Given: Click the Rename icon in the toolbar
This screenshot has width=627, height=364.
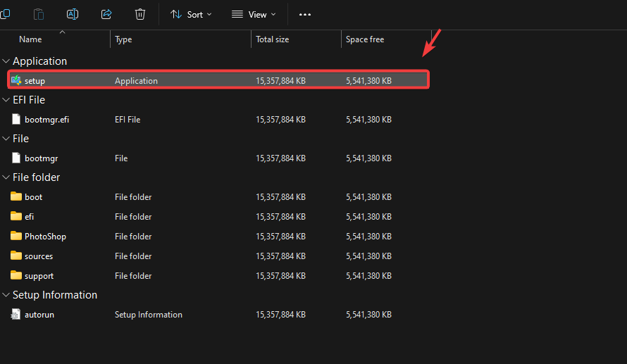Looking at the screenshot, I should (73, 14).
